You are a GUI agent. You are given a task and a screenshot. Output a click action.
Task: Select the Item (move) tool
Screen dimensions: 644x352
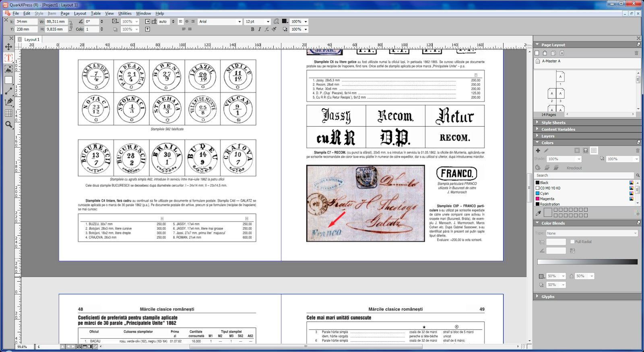(x=8, y=47)
